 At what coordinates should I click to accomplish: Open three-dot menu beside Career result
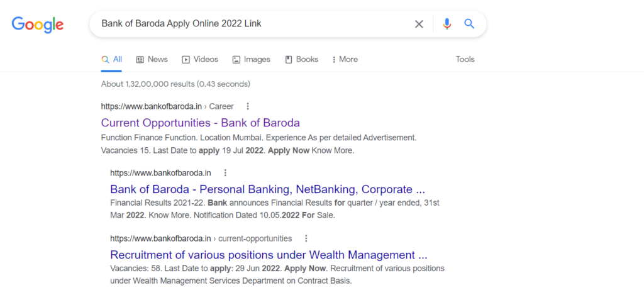click(248, 106)
